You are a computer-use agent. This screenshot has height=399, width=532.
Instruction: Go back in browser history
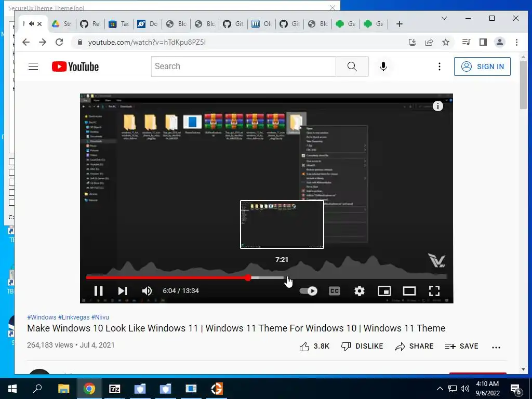click(26, 42)
